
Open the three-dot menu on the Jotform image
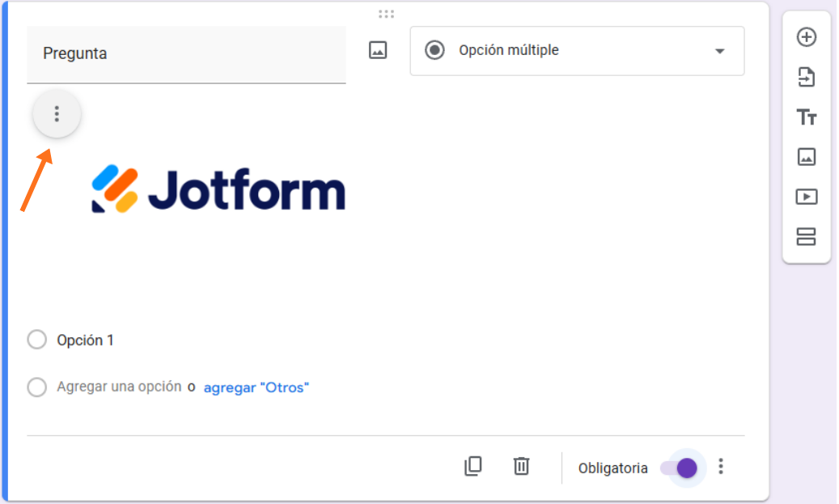pos(56,114)
